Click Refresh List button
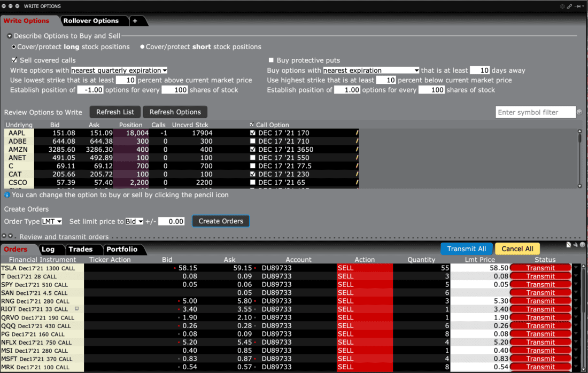This screenshot has width=588, height=373. (115, 112)
